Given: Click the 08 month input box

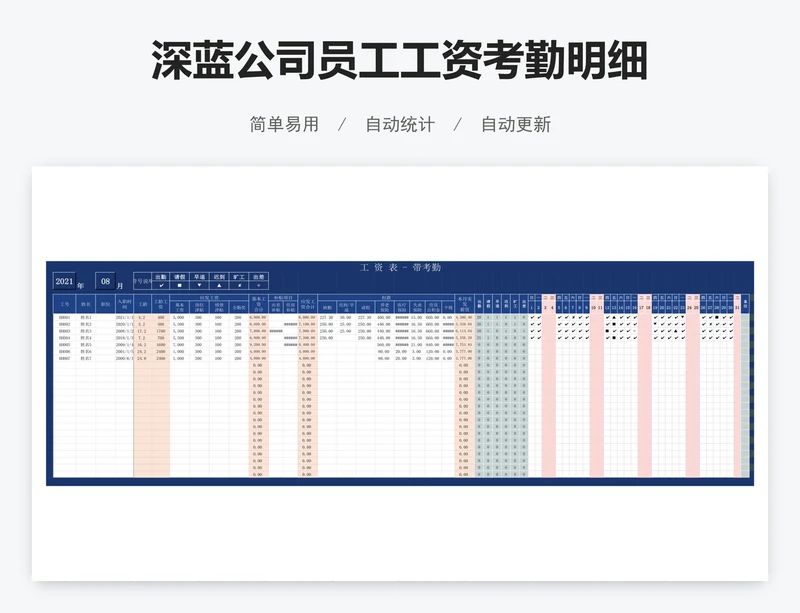Looking at the screenshot, I should 105,281.
